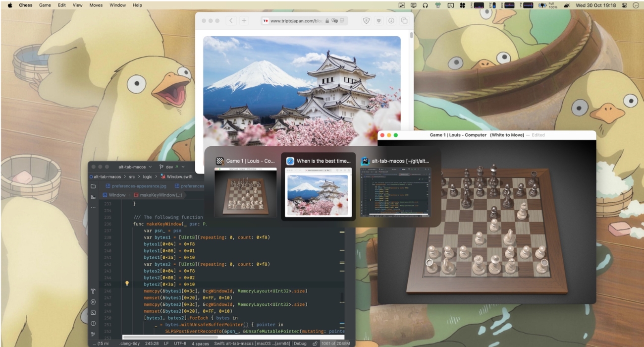Open the UTF-8 encoding selector in the status bar
The width and height of the screenshot is (644, 347).
[181, 343]
